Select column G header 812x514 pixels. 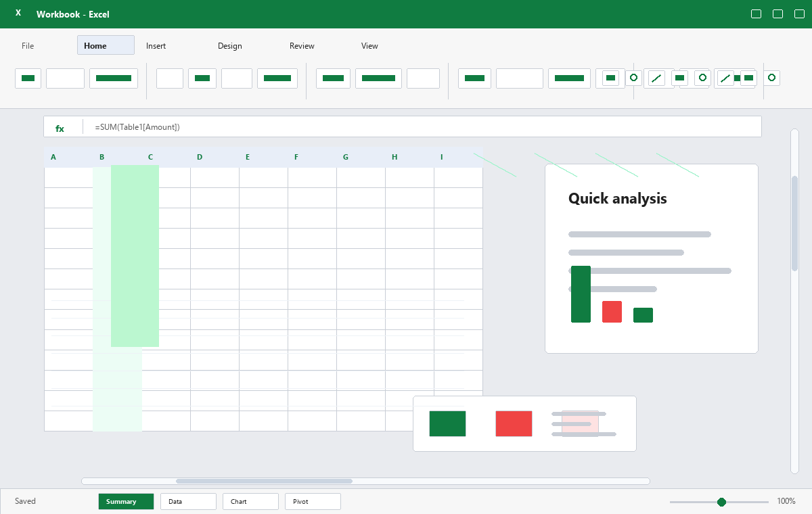click(x=345, y=158)
